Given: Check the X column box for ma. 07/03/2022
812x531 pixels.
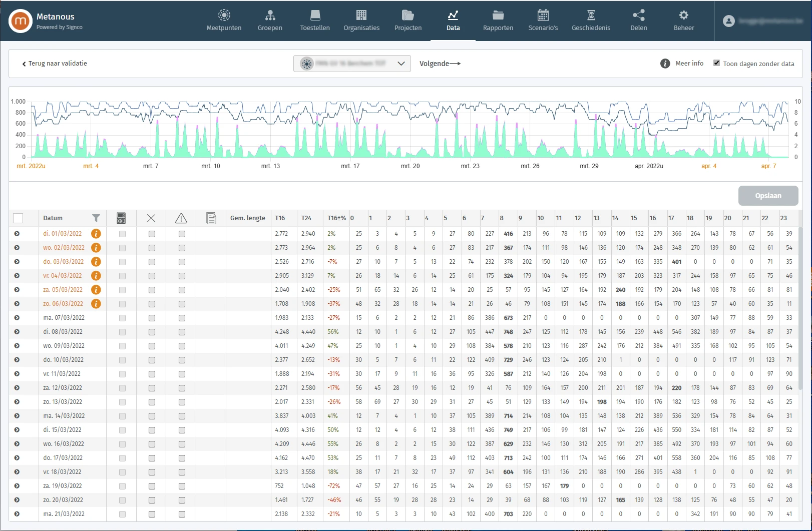Looking at the screenshot, I should [152, 318].
